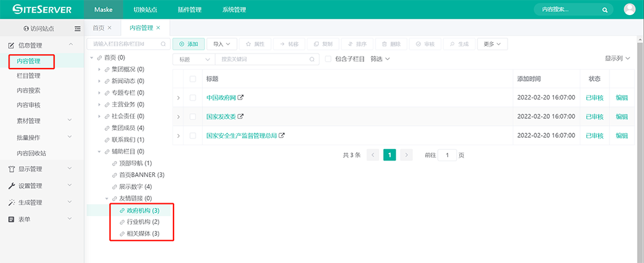Check the select-all checkbox in table header
This screenshot has height=263, width=644.
tap(192, 79)
